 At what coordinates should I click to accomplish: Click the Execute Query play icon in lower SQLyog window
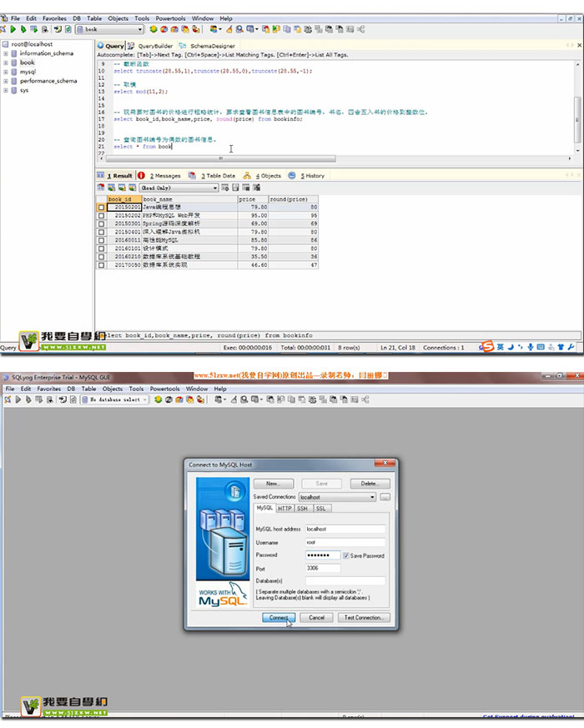(x=18, y=399)
